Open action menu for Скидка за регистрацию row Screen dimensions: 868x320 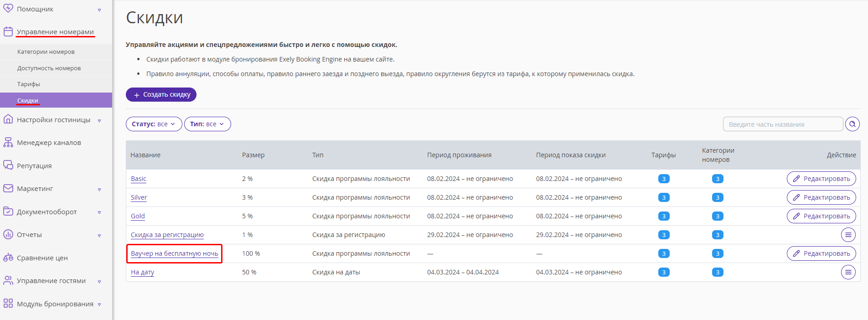[x=848, y=235]
